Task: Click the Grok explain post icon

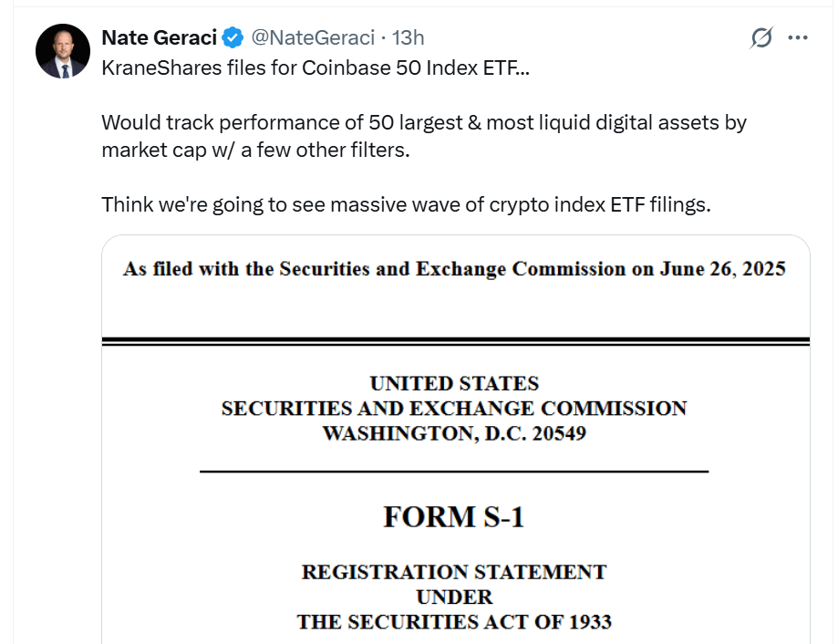Action: (761, 38)
